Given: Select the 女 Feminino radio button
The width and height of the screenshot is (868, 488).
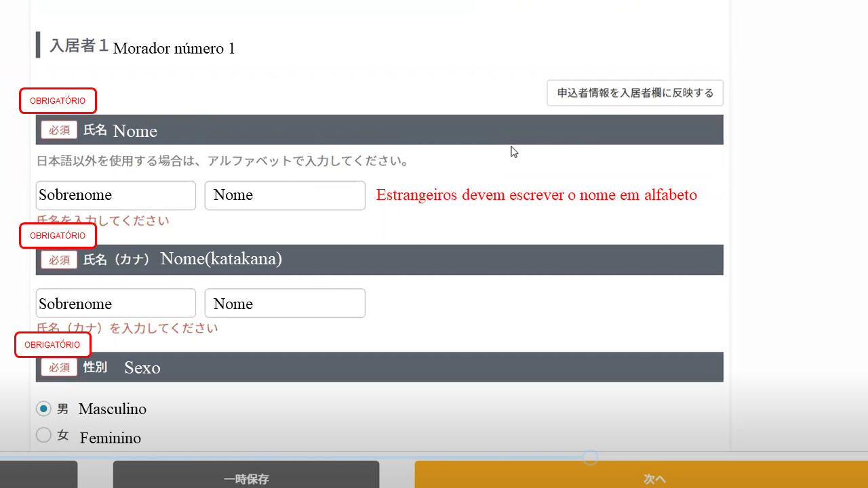Looking at the screenshot, I should pyautogui.click(x=43, y=435).
